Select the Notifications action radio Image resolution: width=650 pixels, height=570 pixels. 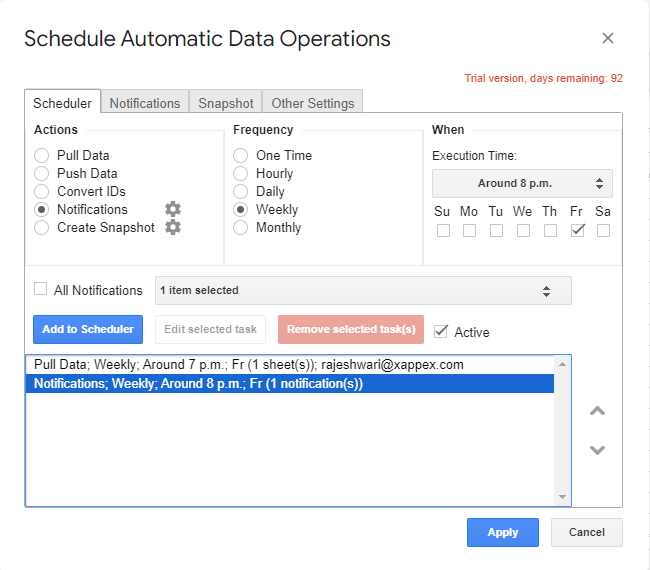point(41,209)
